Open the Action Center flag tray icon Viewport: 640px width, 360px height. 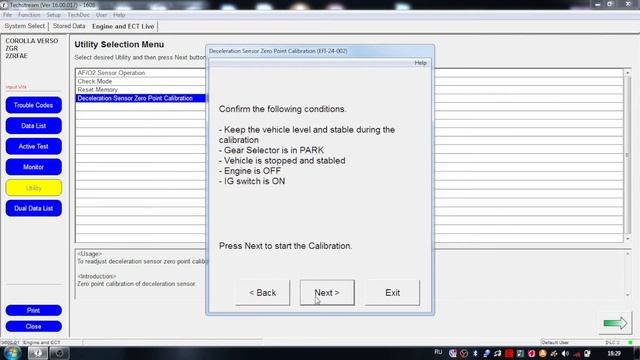(x=587, y=353)
